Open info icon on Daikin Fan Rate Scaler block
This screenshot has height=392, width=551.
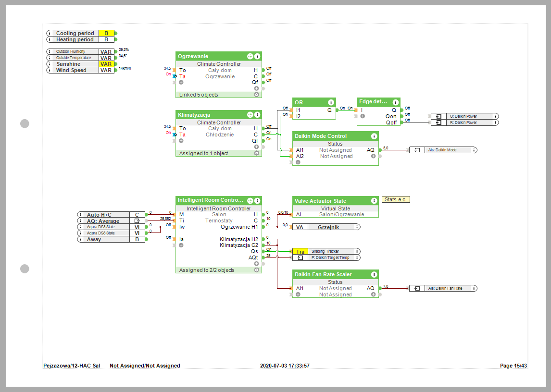pos(374,274)
